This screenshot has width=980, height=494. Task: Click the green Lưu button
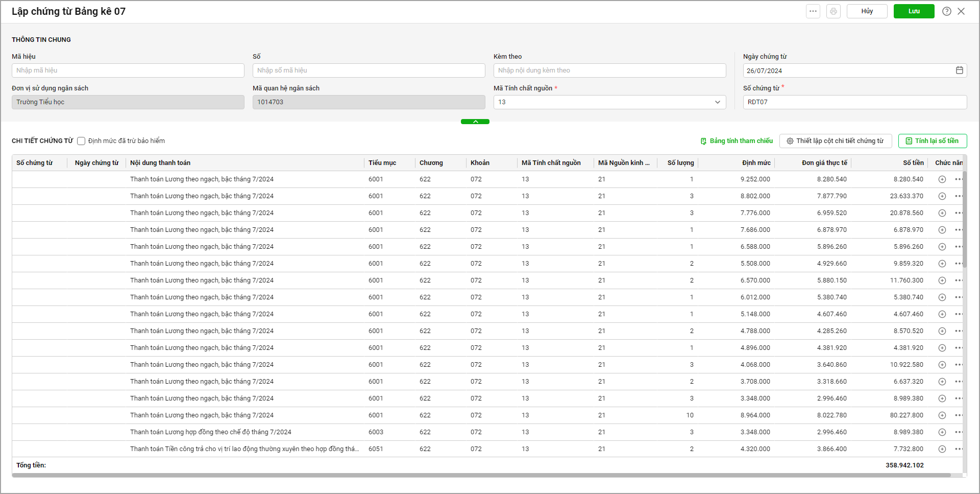pyautogui.click(x=914, y=11)
